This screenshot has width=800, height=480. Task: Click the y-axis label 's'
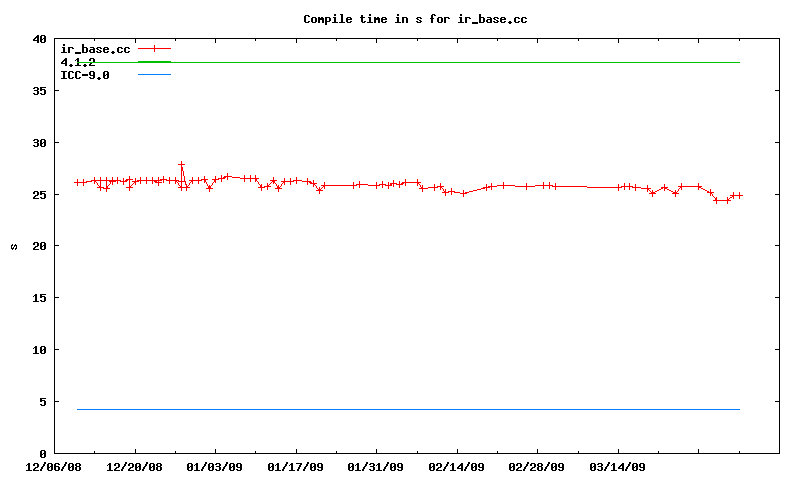[x=14, y=246]
